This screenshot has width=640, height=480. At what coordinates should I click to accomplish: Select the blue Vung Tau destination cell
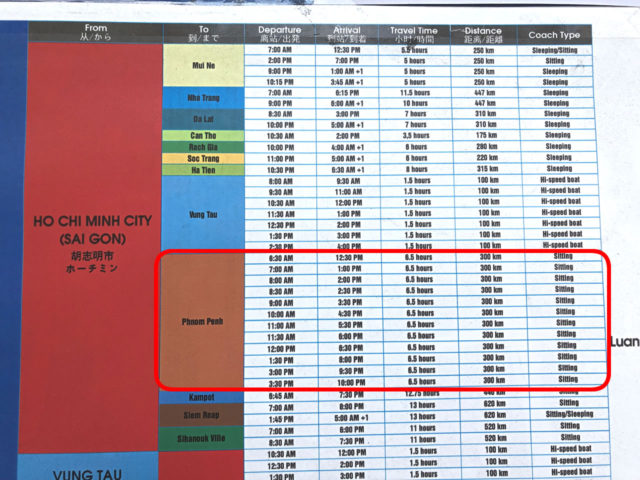tap(204, 214)
